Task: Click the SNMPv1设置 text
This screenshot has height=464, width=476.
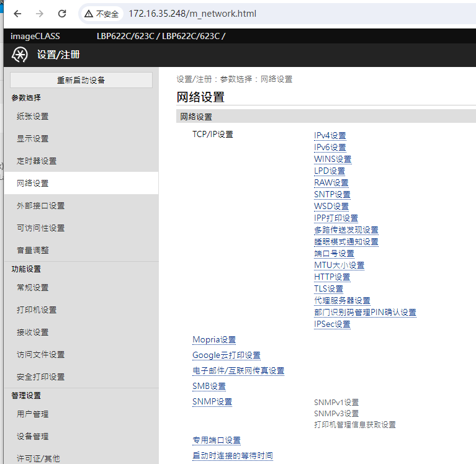Action: point(336,403)
